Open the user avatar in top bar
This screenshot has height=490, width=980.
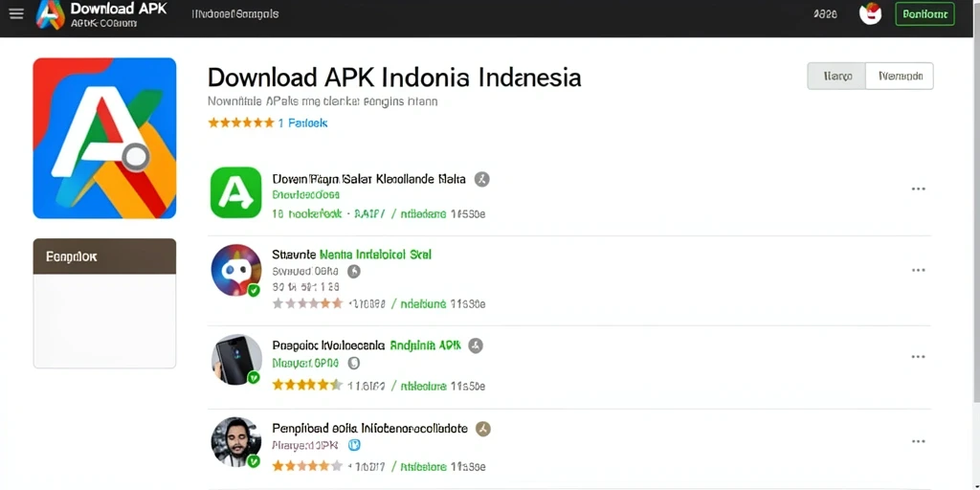point(870,14)
